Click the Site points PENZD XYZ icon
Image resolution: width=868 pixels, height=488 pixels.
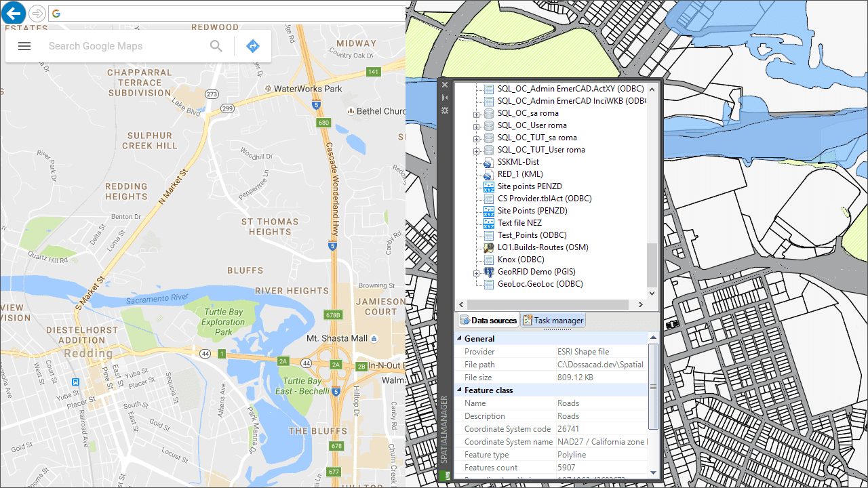[x=489, y=186]
